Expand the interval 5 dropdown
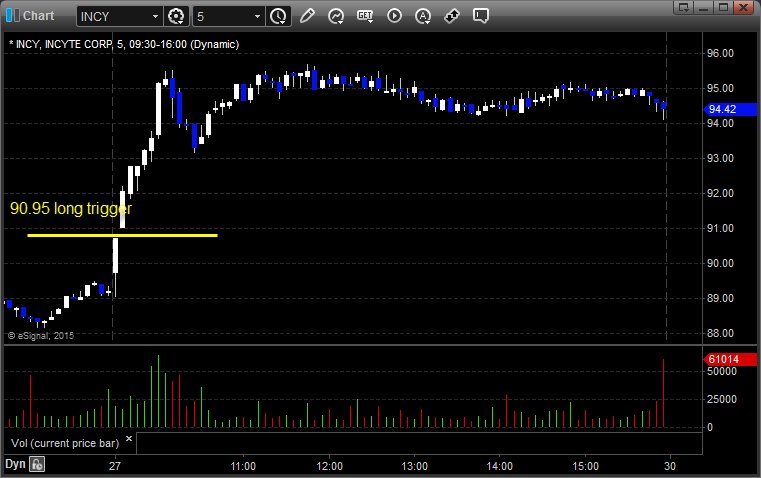 (x=257, y=16)
